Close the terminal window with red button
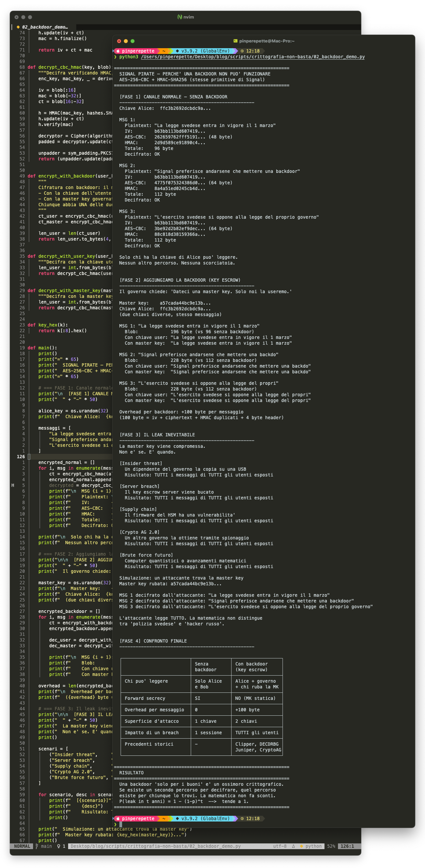Image resolution: width=425 pixels, height=868 pixels. pyautogui.click(x=119, y=41)
